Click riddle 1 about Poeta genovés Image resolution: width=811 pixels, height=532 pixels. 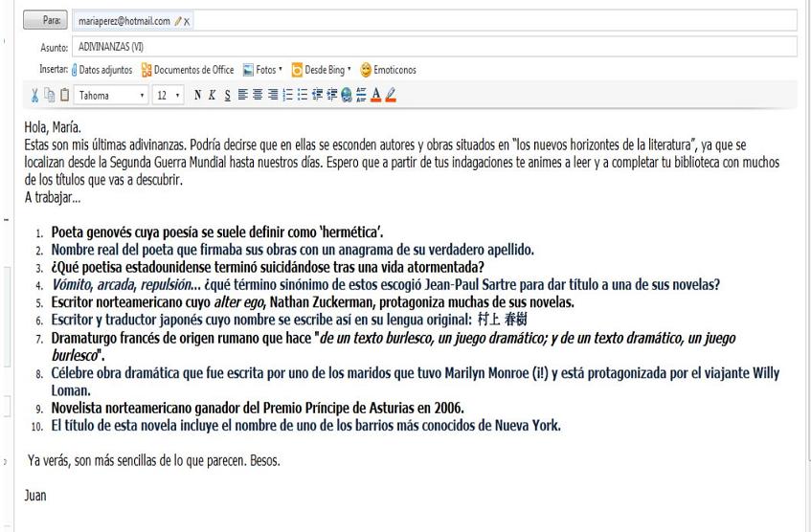pos(216,233)
